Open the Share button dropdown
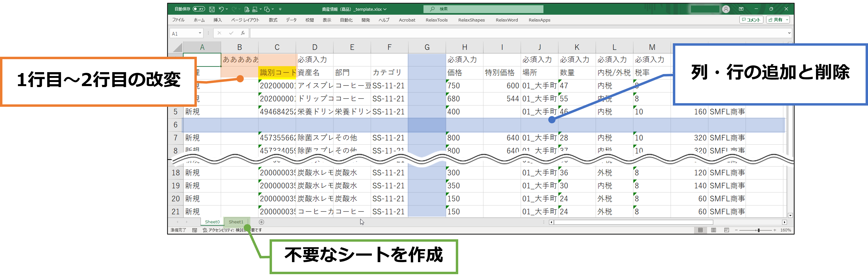This screenshot has width=868, height=278. (787, 20)
